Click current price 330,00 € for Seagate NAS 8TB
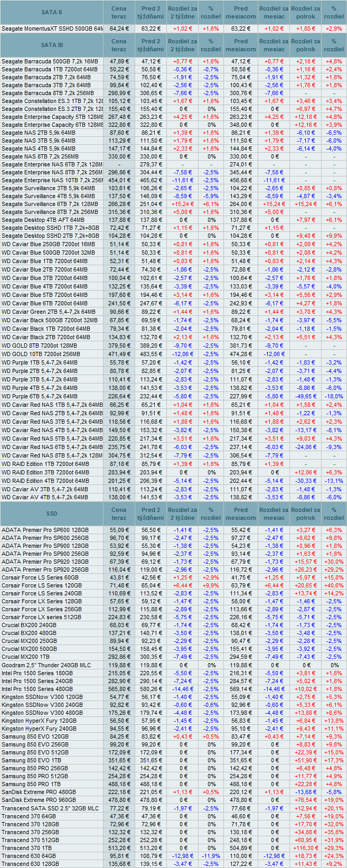 pos(119,156)
